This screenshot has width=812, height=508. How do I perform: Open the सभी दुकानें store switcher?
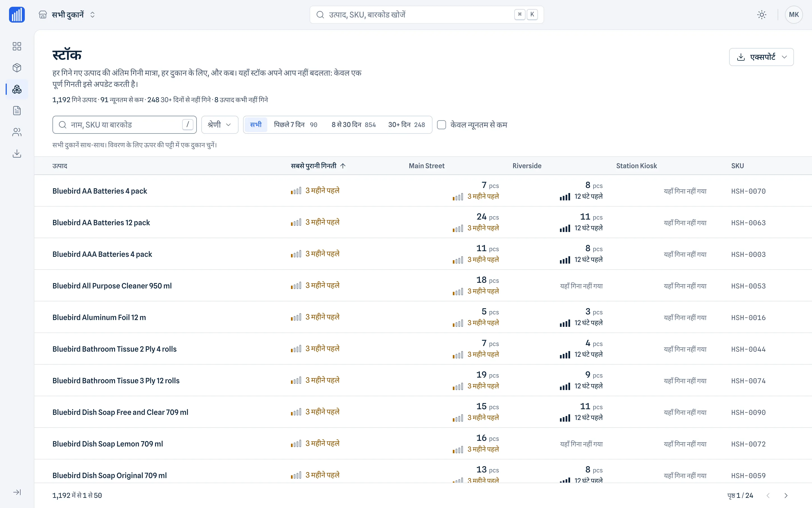(x=67, y=15)
